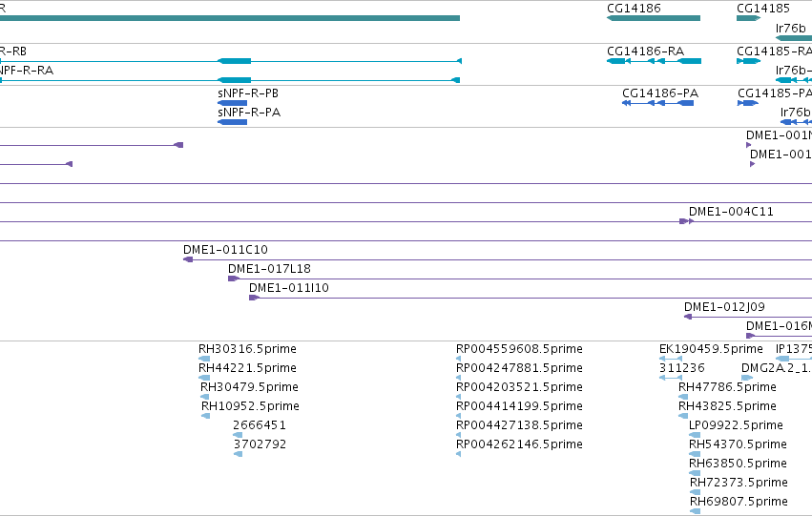Select the sNPF-R-PA blue bar
Screen dimensions: 812x516
coord(232,122)
